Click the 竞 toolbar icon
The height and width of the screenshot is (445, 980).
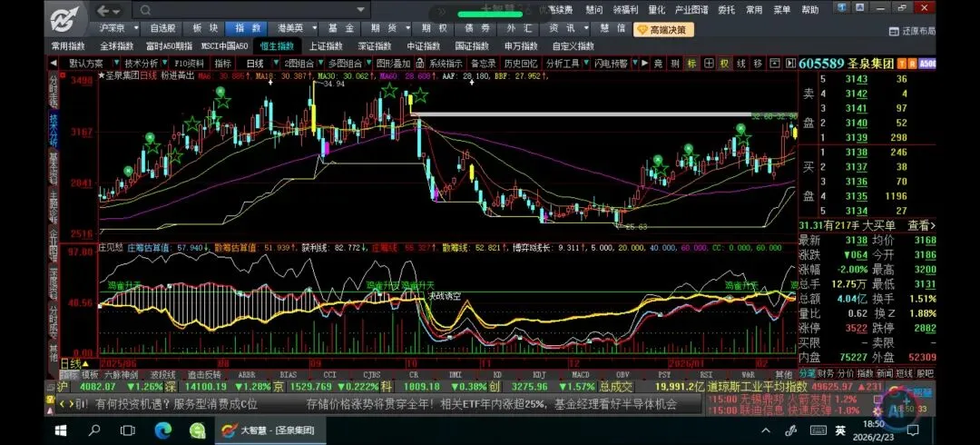point(658,64)
